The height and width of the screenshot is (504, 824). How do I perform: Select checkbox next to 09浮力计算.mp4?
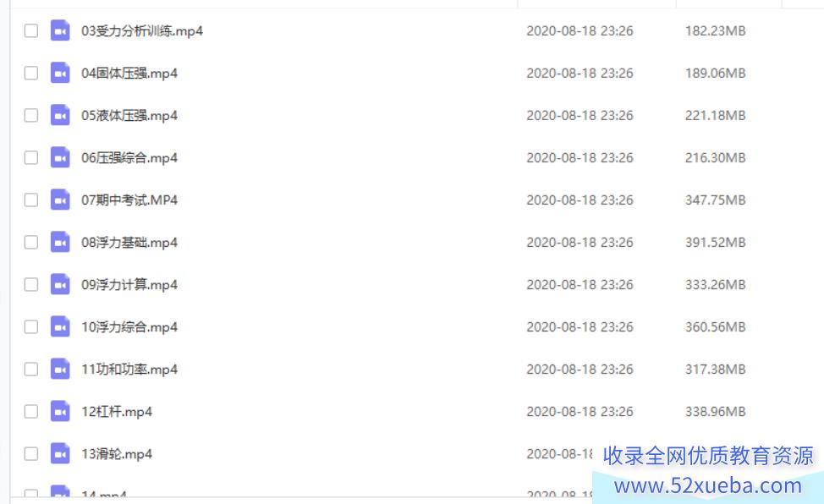coord(31,284)
